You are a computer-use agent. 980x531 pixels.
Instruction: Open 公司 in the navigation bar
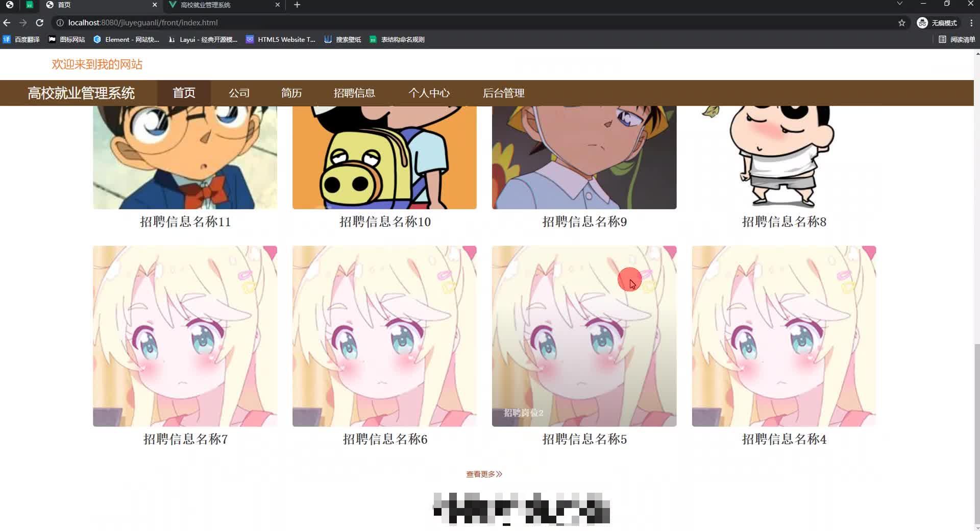pyautogui.click(x=239, y=93)
